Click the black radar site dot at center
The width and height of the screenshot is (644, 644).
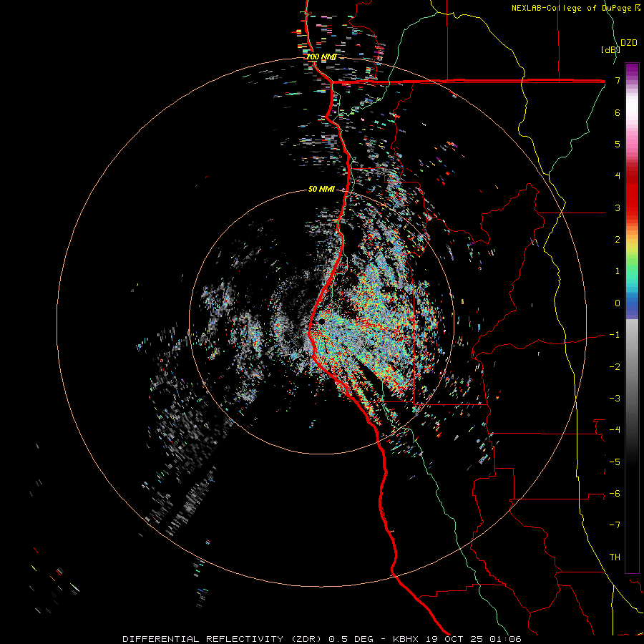coord(322,321)
